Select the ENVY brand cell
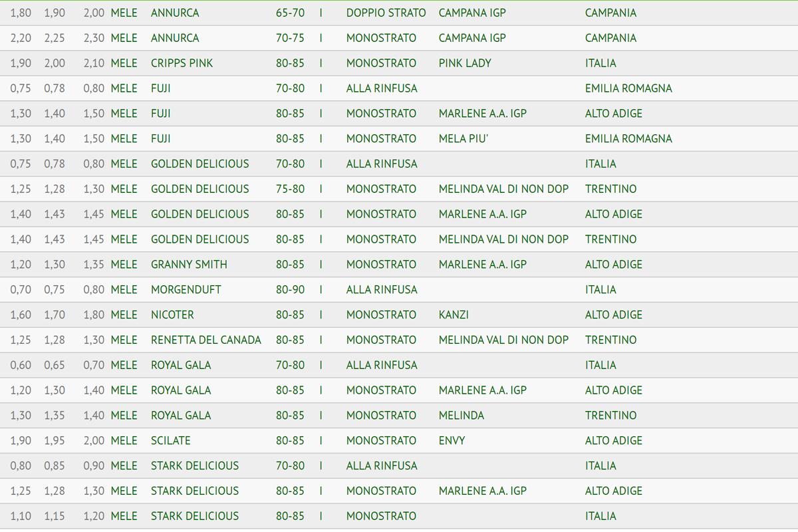Image resolution: width=798 pixels, height=532 pixels. [452, 440]
